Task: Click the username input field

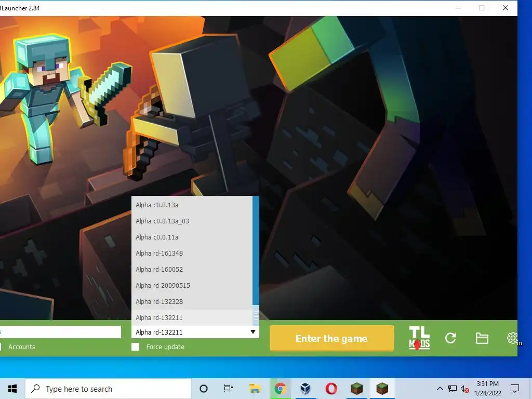Action: (60, 332)
